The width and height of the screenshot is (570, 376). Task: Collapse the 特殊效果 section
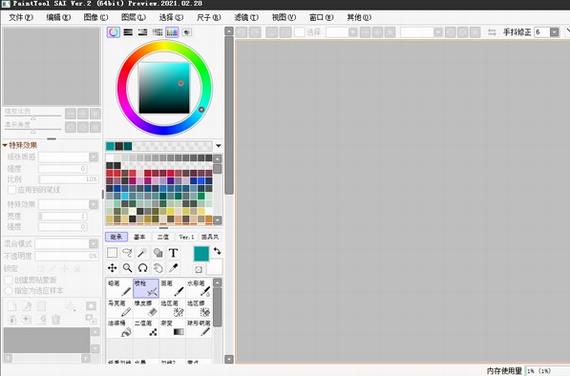[5, 145]
